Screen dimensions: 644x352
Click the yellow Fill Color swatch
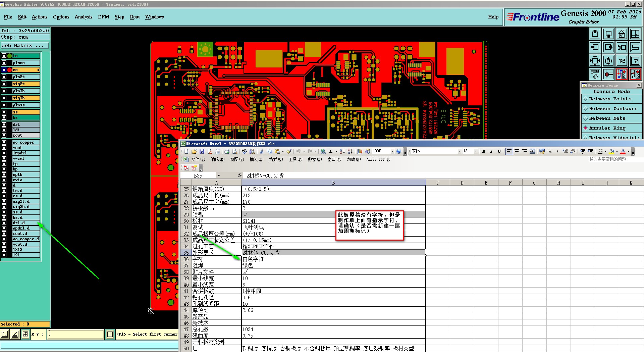coord(612,151)
